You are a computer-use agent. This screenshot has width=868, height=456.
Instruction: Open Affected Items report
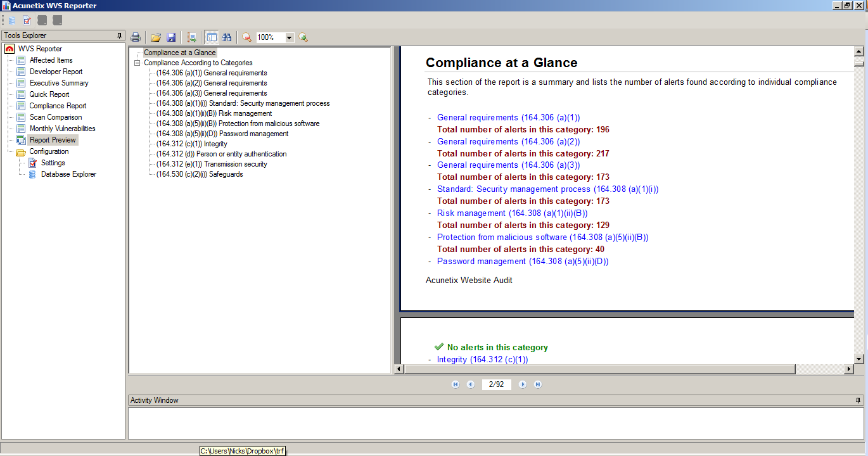click(51, 60)
